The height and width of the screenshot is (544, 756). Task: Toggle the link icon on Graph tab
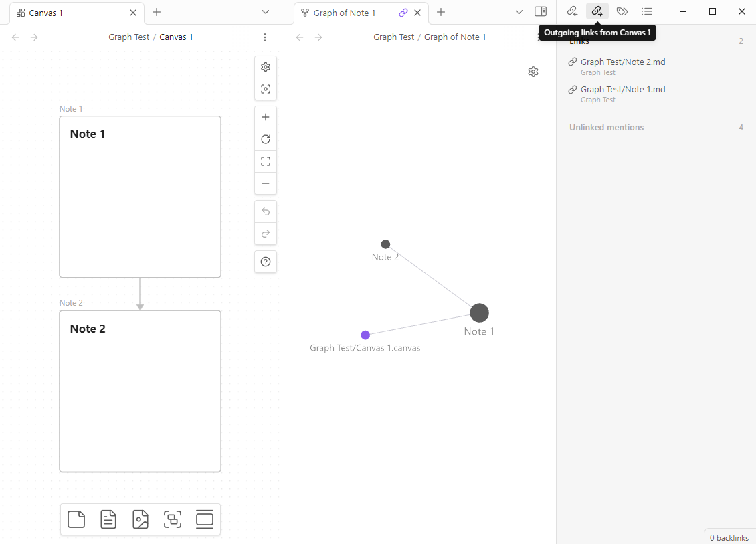403,13
